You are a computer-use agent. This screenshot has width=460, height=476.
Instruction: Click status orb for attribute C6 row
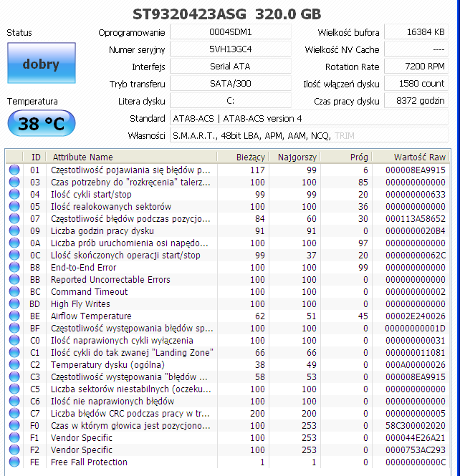coord(14,401)
